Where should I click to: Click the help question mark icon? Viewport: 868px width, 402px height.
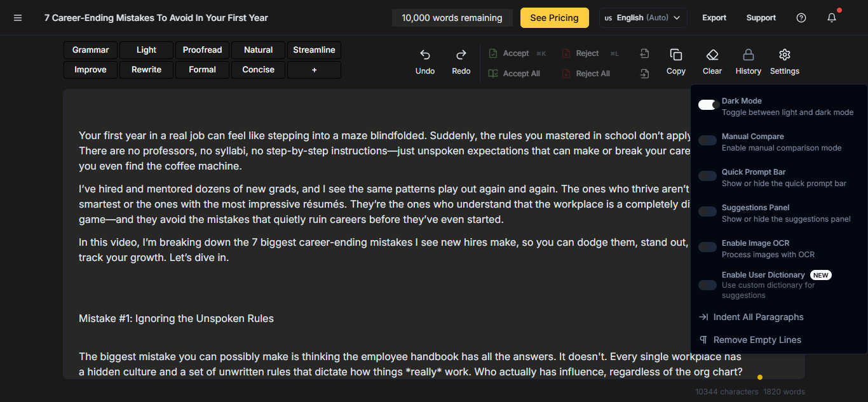coord(801,18)
